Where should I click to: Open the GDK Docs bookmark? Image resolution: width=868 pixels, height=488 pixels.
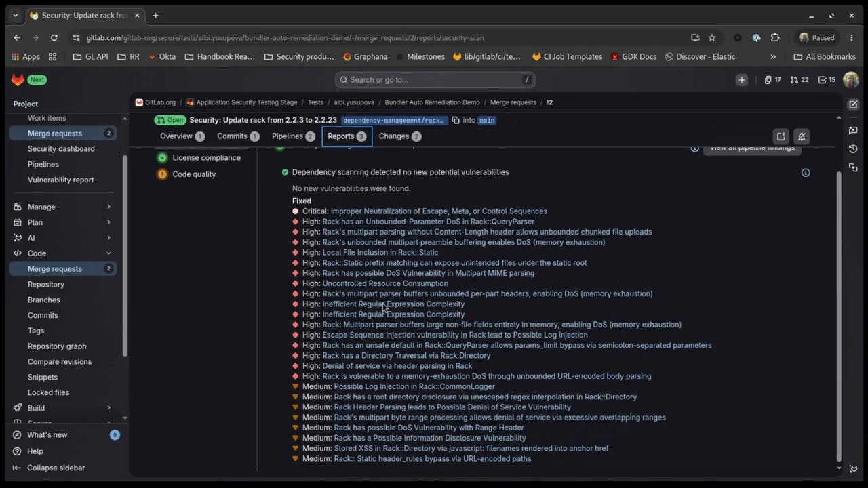633,57
